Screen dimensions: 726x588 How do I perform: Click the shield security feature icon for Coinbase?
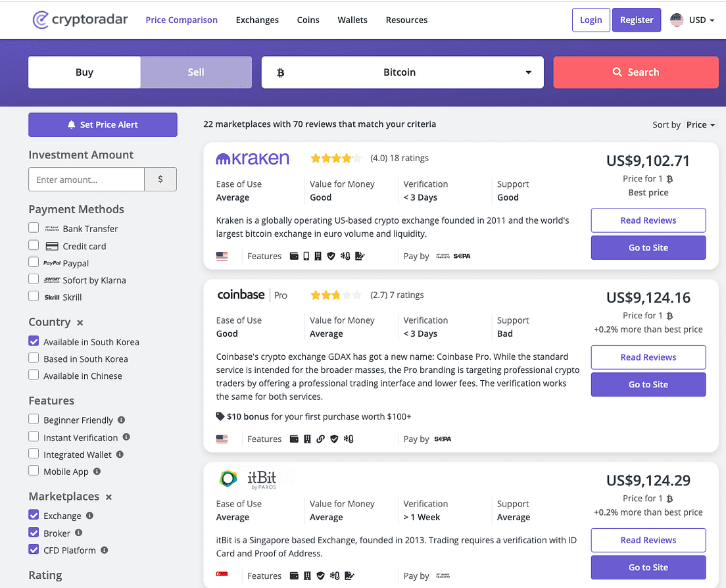tap(334, 439)
